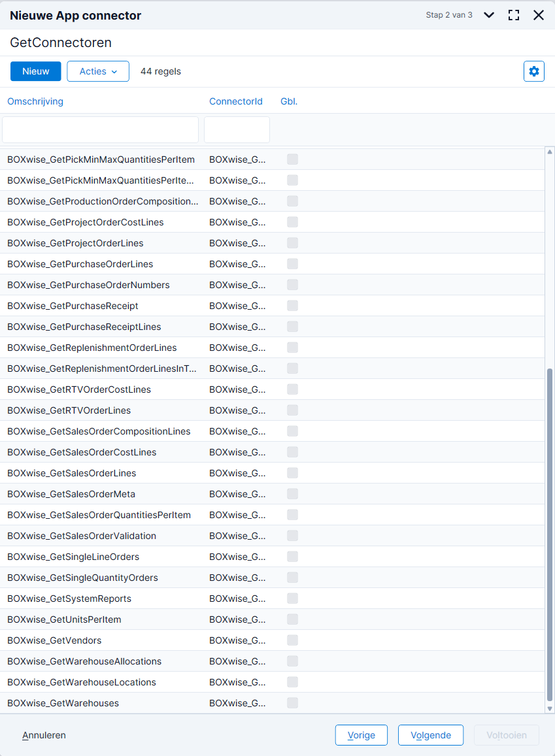
Task: Toggle Gbl. checkbox for GetUnitsPerItem
Action: coord(292,619)
